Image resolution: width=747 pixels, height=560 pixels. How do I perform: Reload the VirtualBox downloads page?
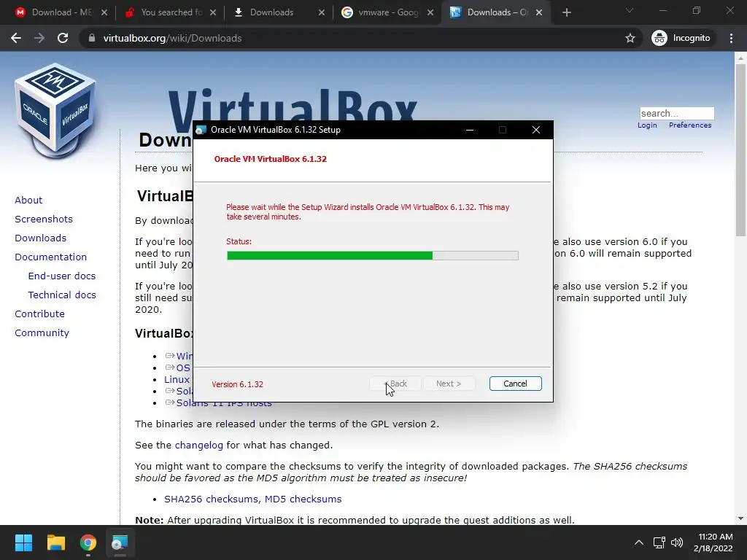pyautogui.click(x=63, y=38)
